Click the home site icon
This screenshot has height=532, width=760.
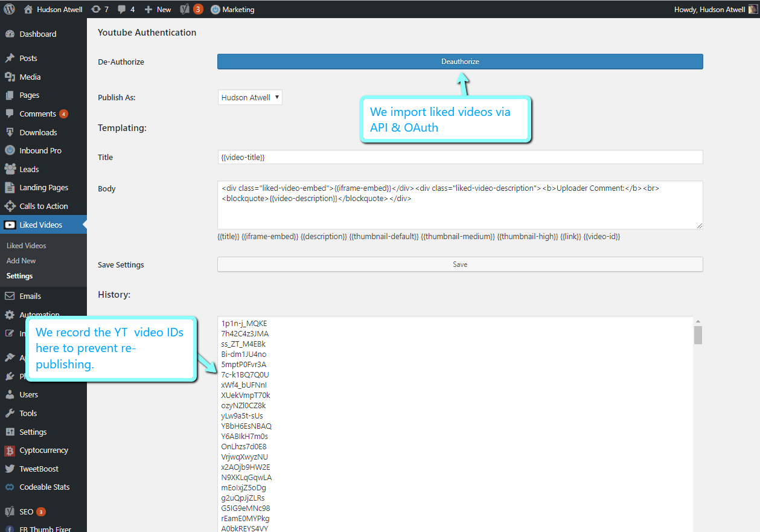pos(28,9)
